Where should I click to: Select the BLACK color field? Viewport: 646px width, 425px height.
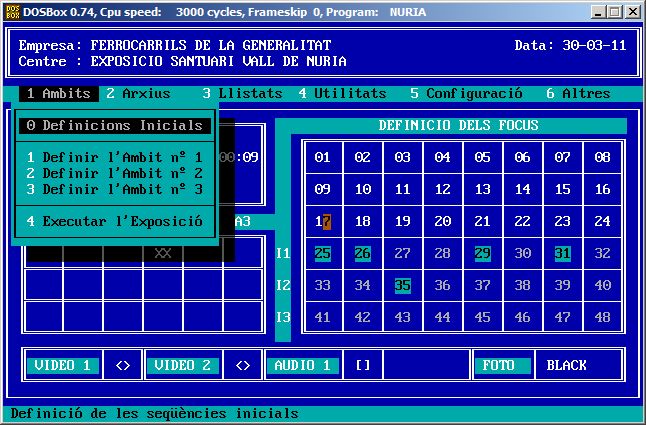click(567, 366)
